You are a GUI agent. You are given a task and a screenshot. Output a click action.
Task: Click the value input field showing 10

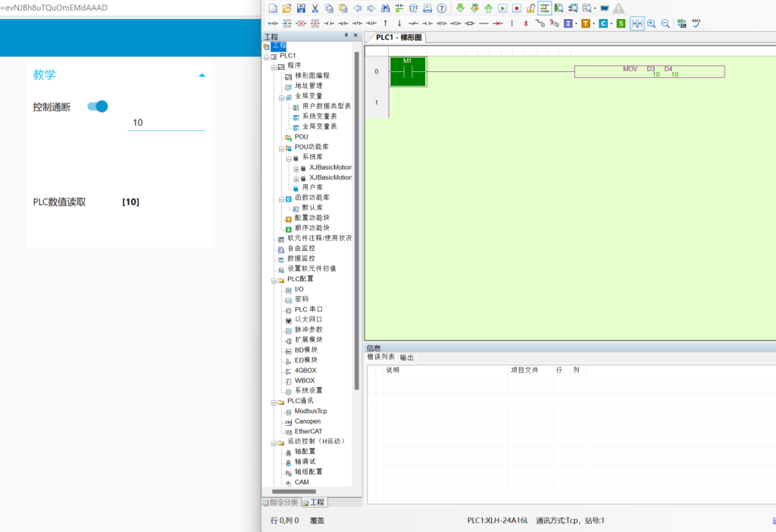(x=166, y=123)
